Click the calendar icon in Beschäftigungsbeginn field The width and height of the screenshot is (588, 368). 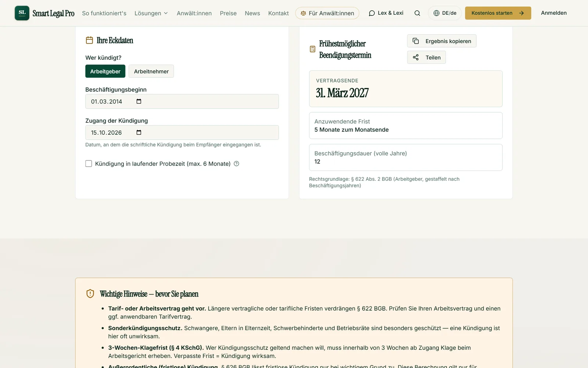point(139,102)
